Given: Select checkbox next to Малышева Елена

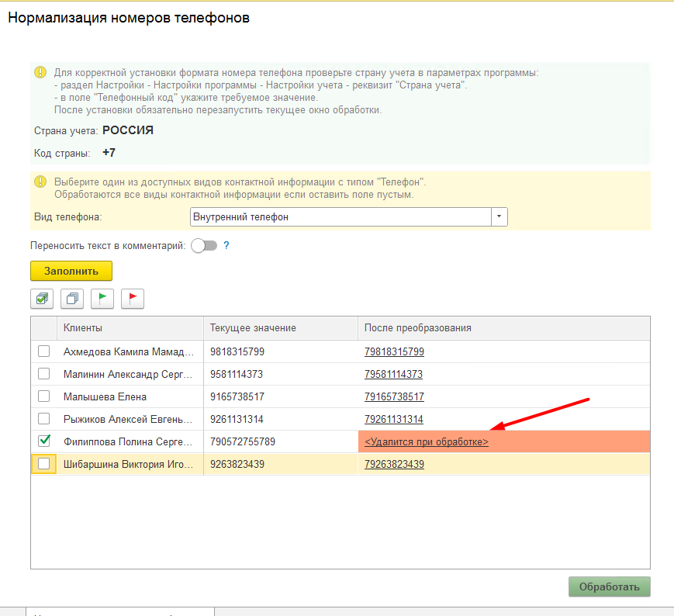Looking at the screenshot, I should [x=44, y=396].
